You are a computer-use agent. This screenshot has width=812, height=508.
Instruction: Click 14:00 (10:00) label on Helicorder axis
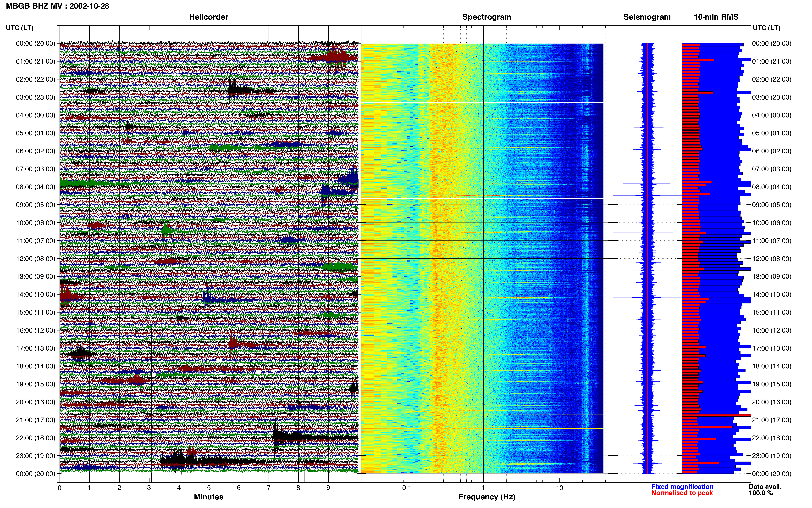coord(35,295)
